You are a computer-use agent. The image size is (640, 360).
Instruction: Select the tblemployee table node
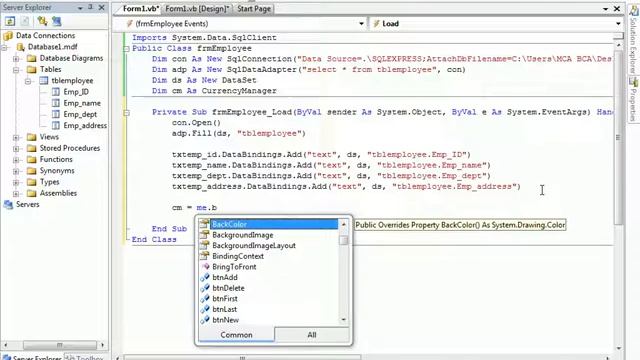pyautogui.click(x=72, y=81)
